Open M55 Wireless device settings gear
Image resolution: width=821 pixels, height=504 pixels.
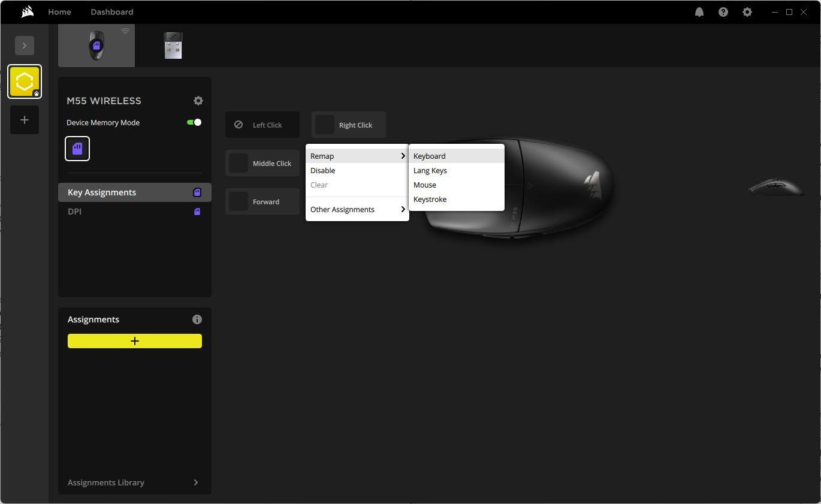pos(198,101)
